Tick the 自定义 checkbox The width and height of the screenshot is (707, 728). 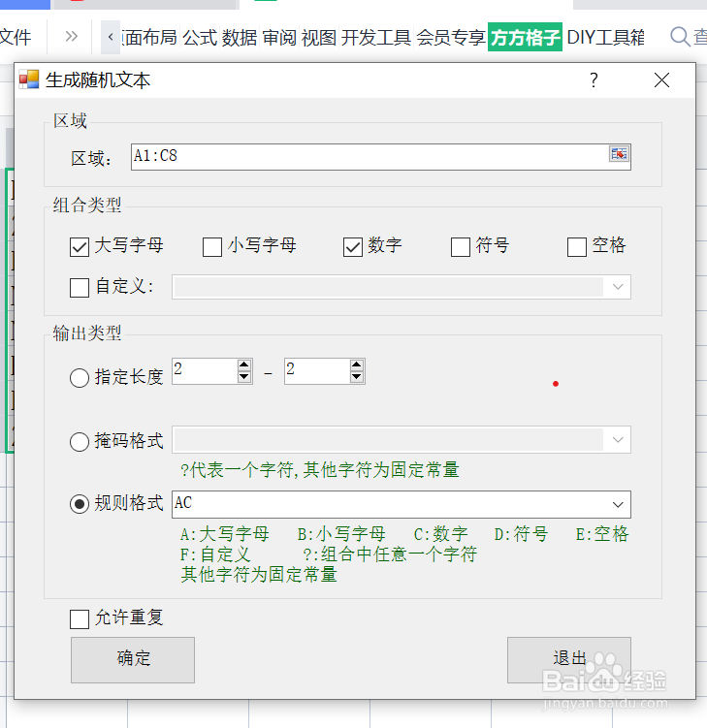(x=80, y=287)
